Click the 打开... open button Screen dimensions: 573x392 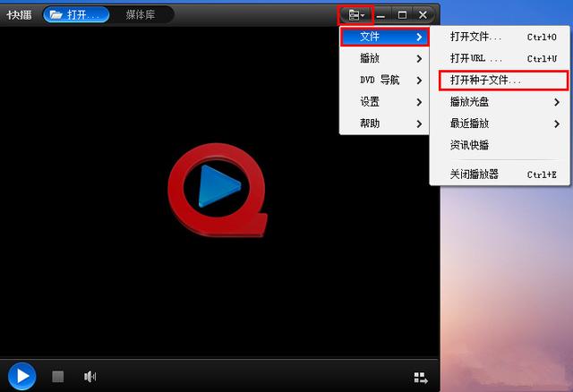click(x=76, y=14)
